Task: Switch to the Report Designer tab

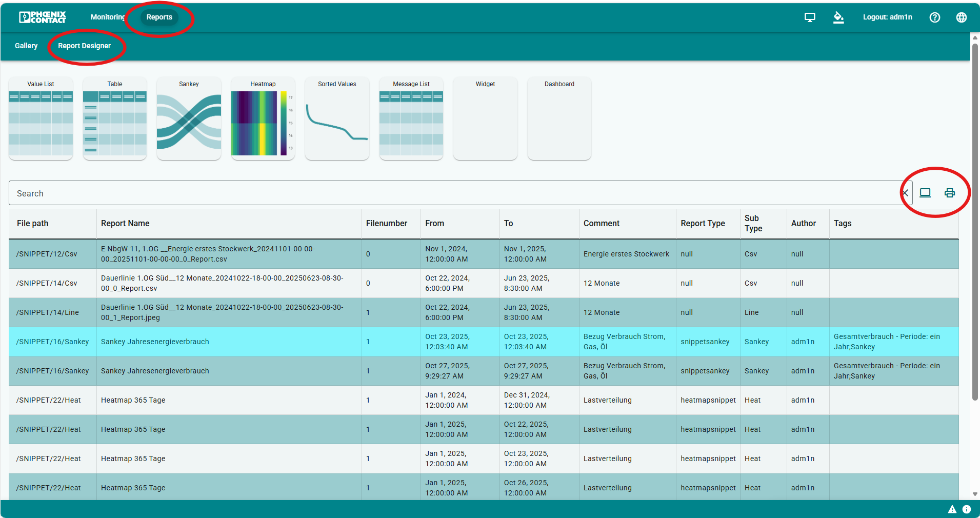Action: 84,46
